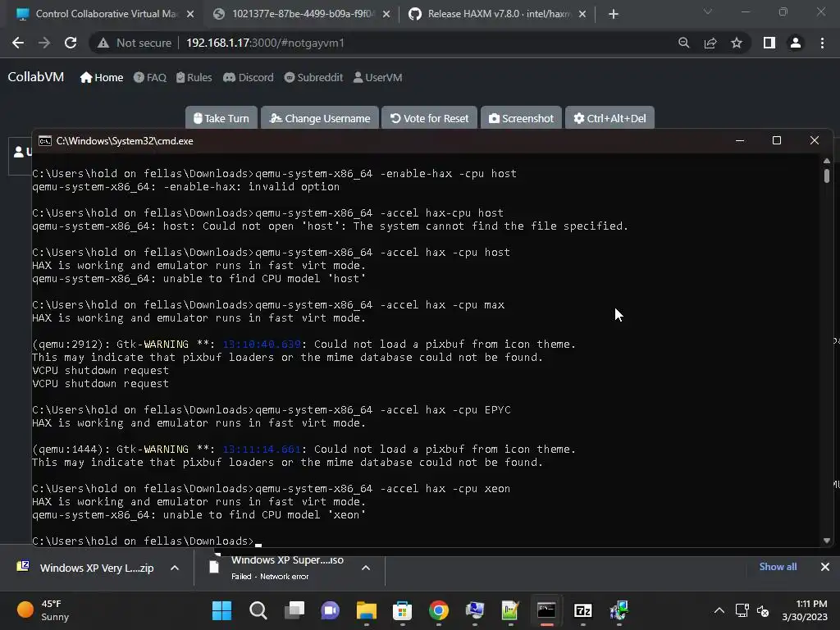This screenshot has width=840, height=630.
Task: Click the browser back arrow
Action: 18,43
